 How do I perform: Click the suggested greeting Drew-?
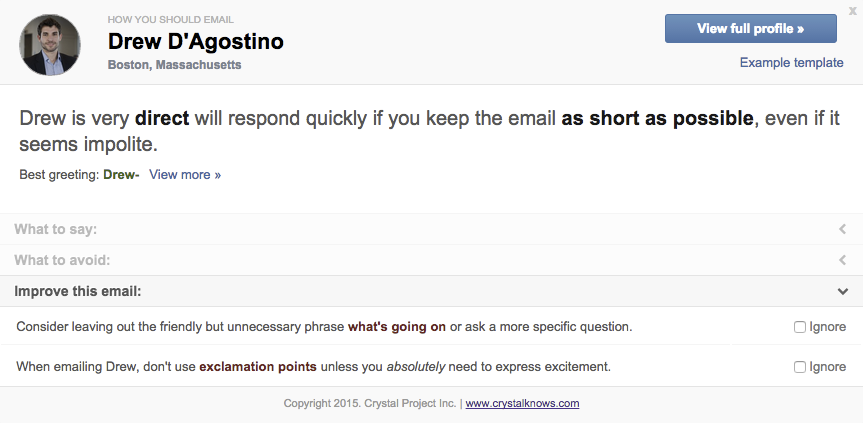pyautogui.click(x=121, y=175)
